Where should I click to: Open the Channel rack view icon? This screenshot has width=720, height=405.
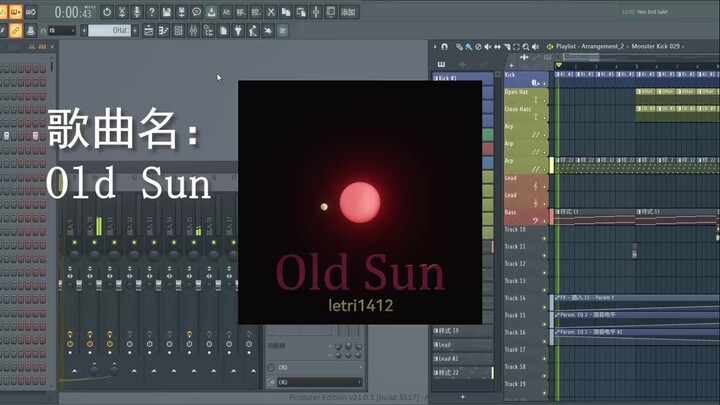[179, 31]
